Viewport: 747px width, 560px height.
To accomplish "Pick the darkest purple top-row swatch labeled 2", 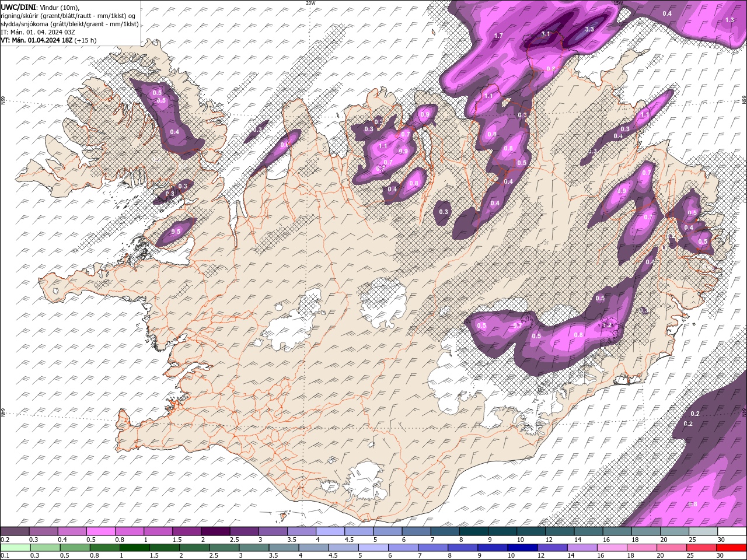I will click(x=215, y=531).
